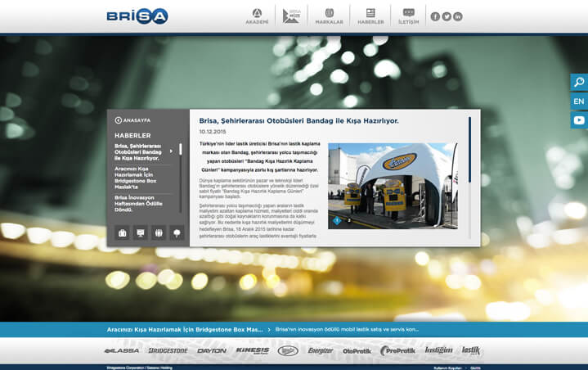This screenshot has width=588, height=370.
Task: Click the globe category icon
Action: [x=159, y=233]
